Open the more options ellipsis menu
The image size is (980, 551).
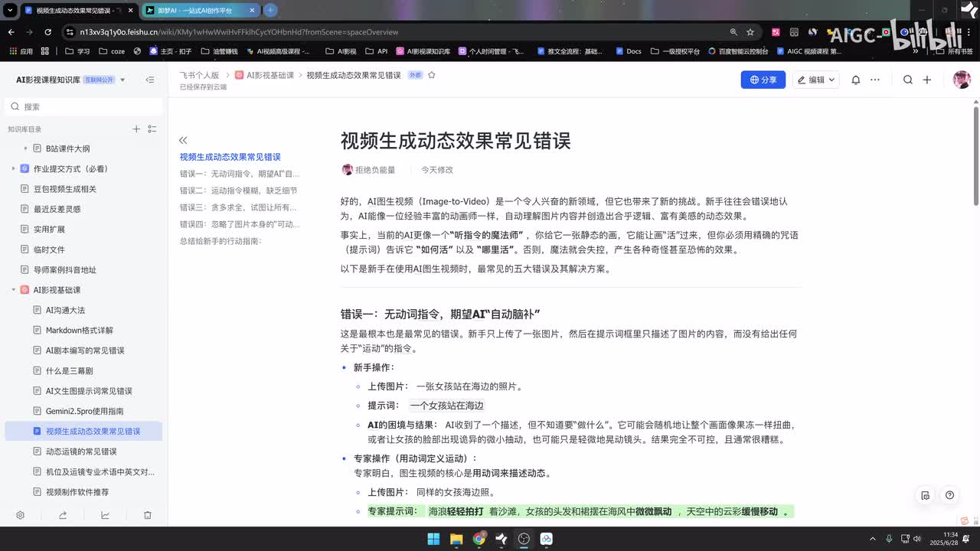[875, 80]
